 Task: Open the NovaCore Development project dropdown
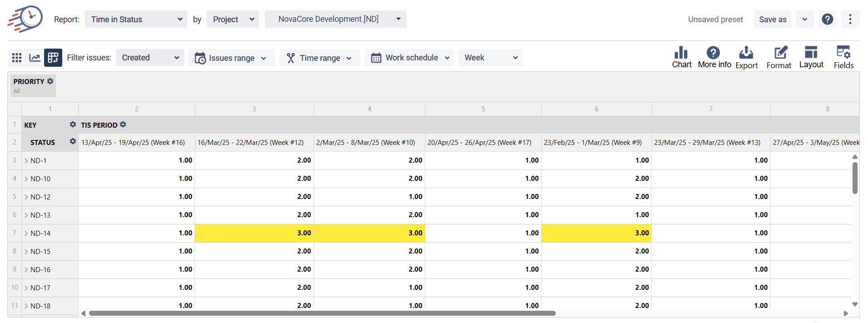click(x=335, y=19)
